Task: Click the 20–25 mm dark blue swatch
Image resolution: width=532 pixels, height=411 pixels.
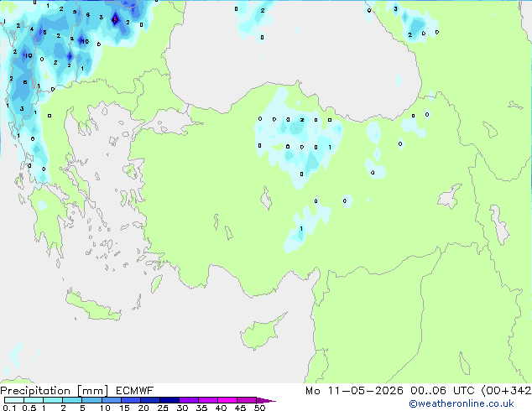Action: pyautogui.click(x=149, y=400)
